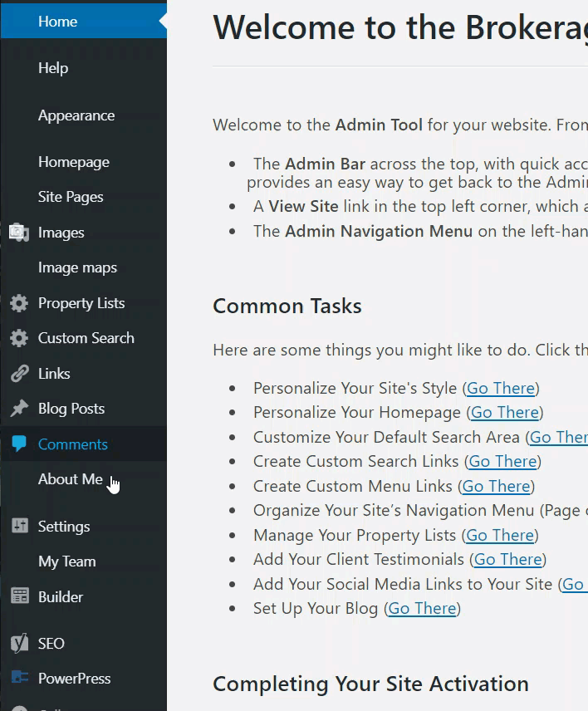Open the Home menu item
The width and height of the screenshot is (588, 711).
pos(57,22)
